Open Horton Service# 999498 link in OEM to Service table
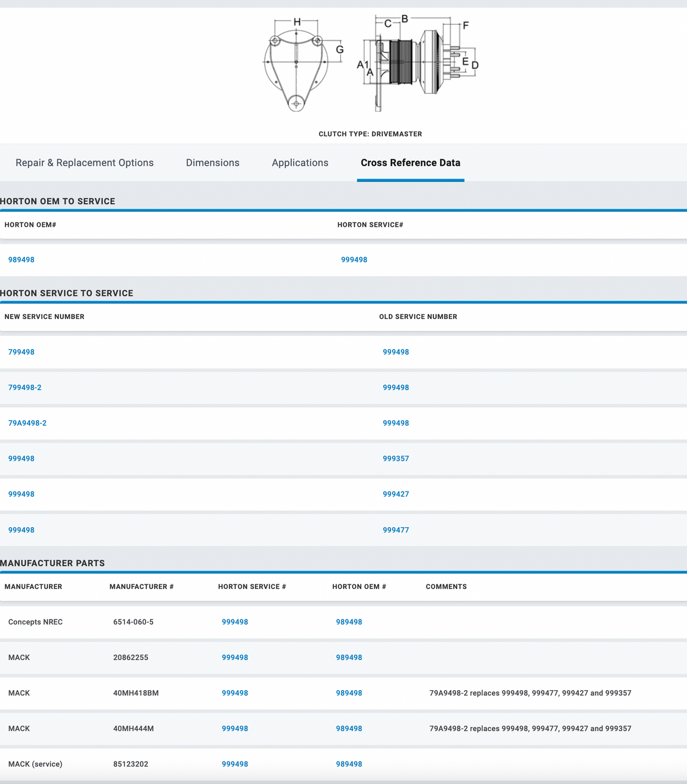687x784 pixels. tap(354, 260)
